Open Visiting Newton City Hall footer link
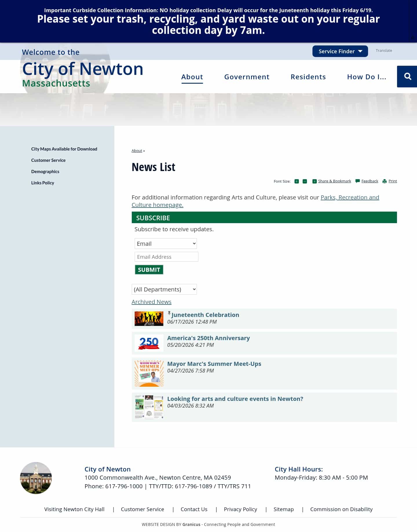 click(74, 509)
